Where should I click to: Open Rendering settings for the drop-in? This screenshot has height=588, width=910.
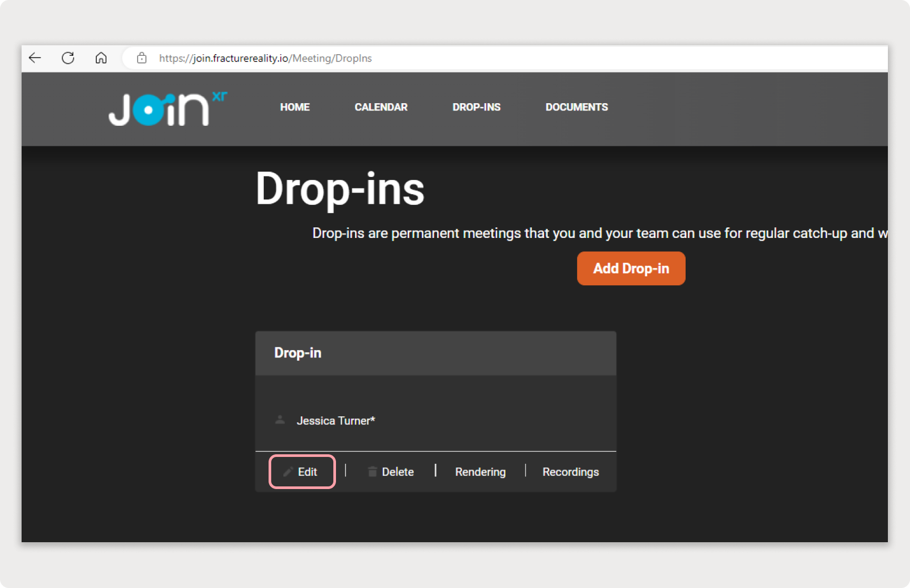pyautogui.click(x=480, y=472)
